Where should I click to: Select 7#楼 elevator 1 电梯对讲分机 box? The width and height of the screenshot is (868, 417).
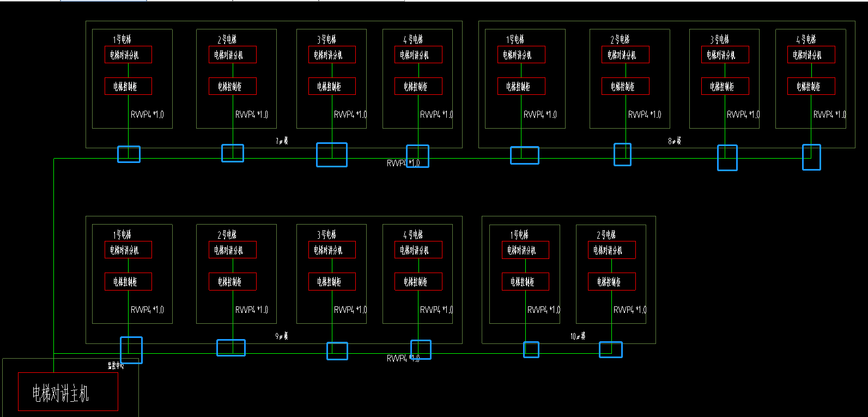(128, 55)
